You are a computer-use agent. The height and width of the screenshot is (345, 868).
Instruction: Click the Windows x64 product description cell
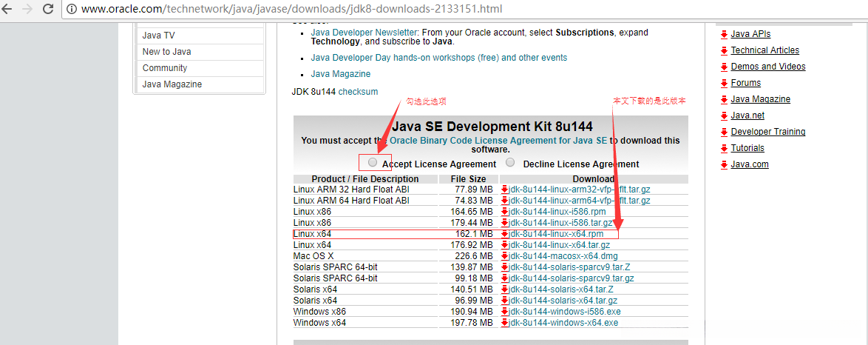(x=365, y=323)
